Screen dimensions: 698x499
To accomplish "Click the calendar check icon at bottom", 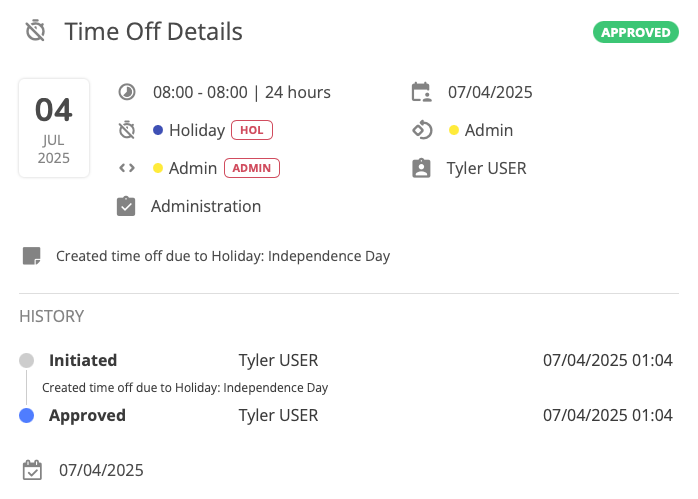I will click(32, 470).
